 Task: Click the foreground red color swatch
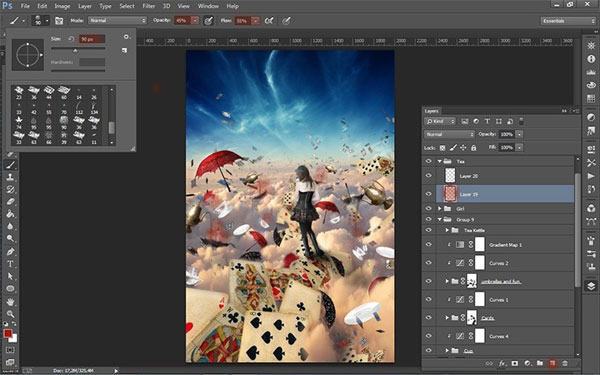click(x=8, y=333)
